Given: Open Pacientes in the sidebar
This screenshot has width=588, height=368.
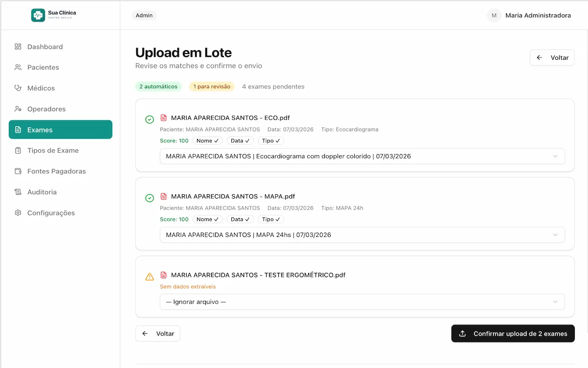Looking at the screenshot, I should tap(43, 67).
